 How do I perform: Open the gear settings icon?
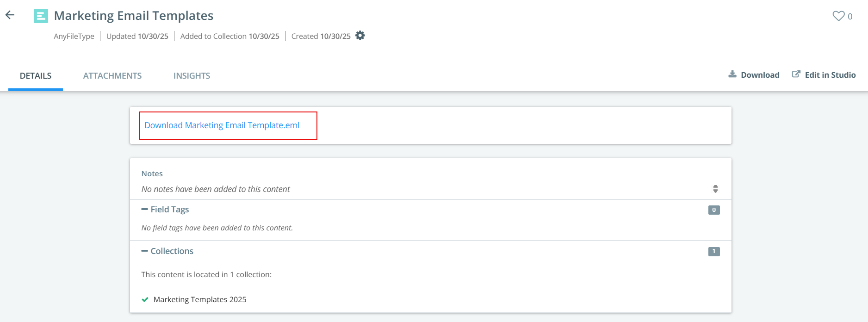[360, 36]
